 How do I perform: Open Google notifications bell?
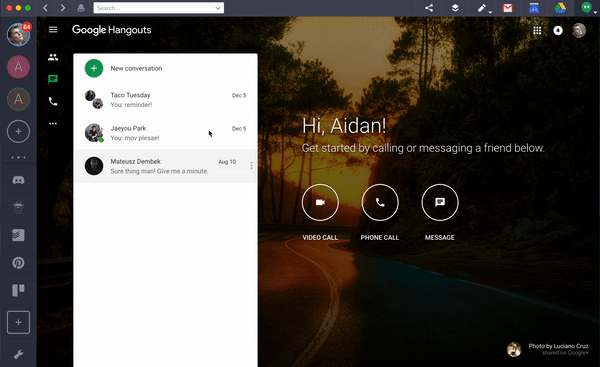558,30
